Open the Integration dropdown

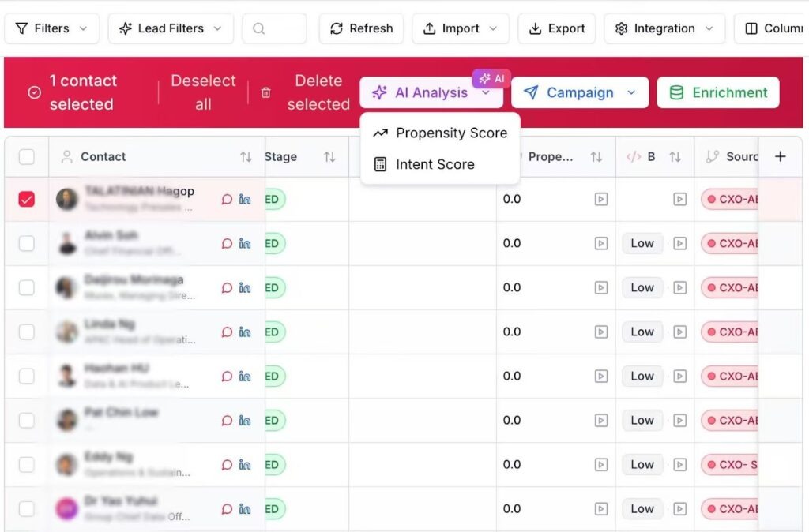click(x=664, y=28)
